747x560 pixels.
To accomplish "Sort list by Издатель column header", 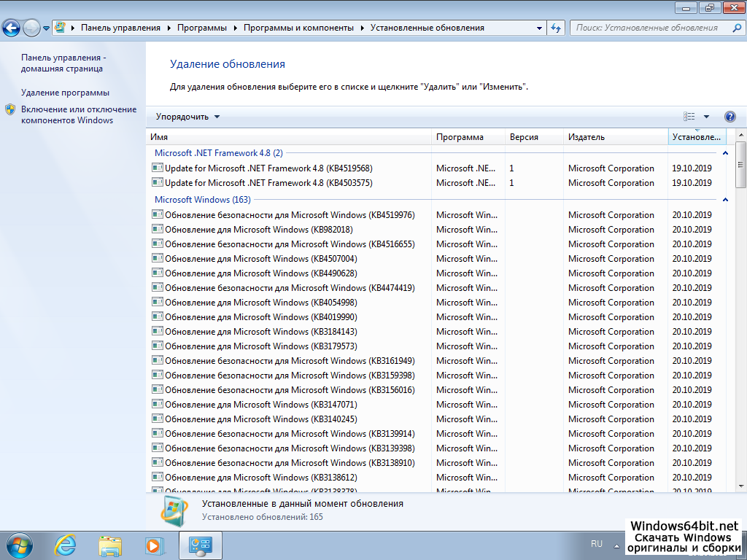I will tap(587, 137).
